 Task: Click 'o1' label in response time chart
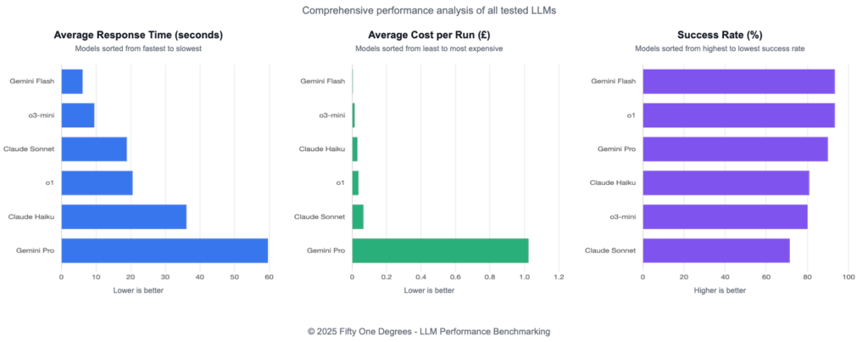[50, 183]
